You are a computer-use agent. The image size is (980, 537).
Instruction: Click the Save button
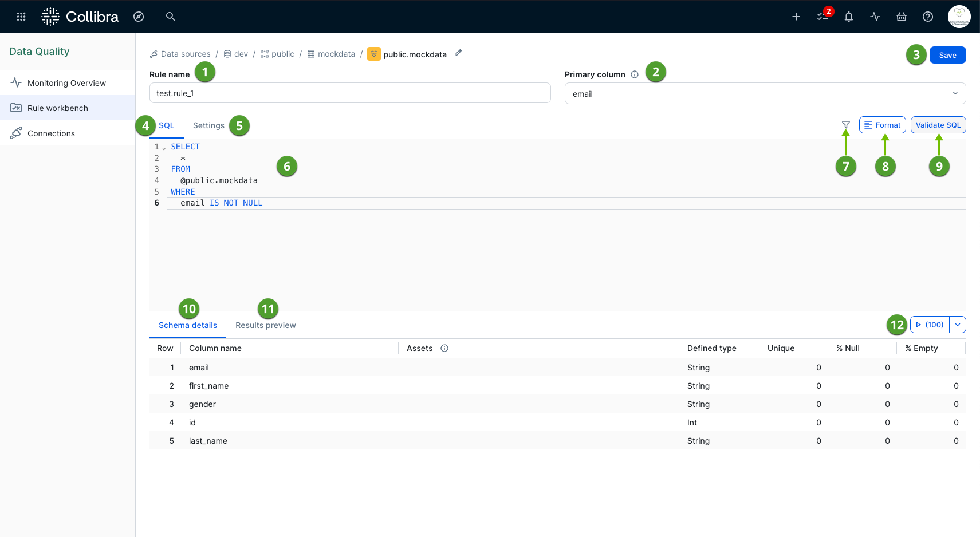(947, 55)
